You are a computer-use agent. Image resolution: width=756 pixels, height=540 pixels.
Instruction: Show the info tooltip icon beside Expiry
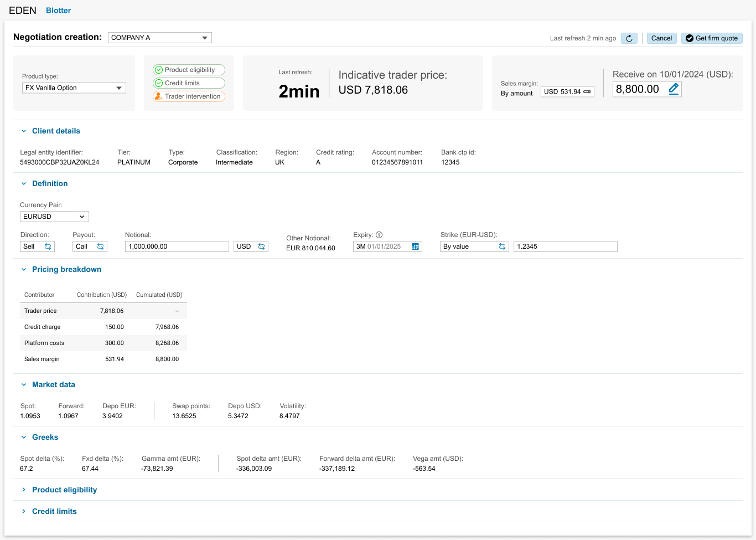tap(379, 235)
